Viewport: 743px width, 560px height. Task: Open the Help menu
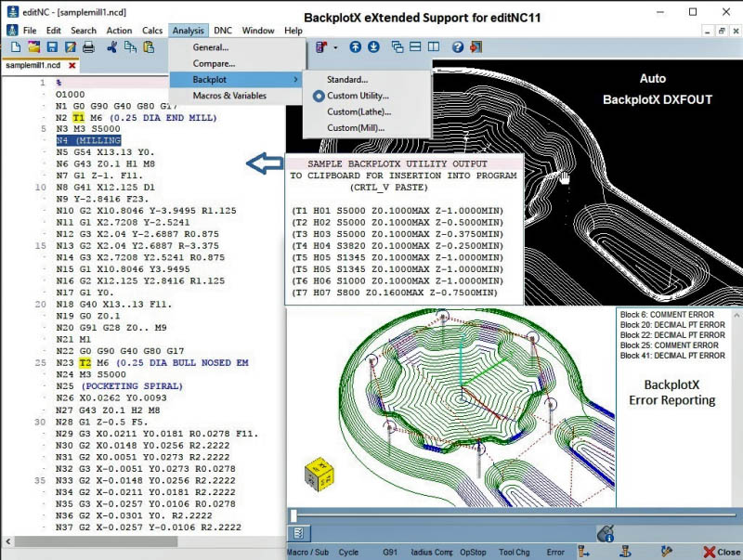(x=293, y=31)
